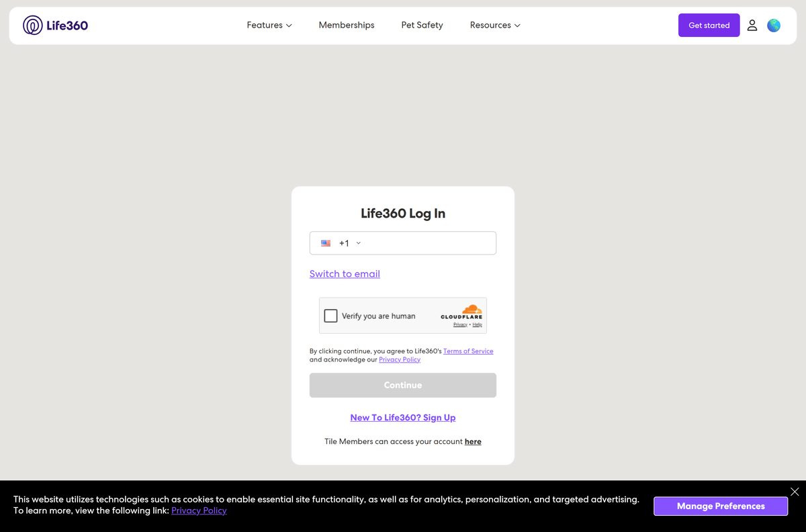Open Cloudflare Privacy link
Screen dimensions: 806x532
tap(460, 324)
